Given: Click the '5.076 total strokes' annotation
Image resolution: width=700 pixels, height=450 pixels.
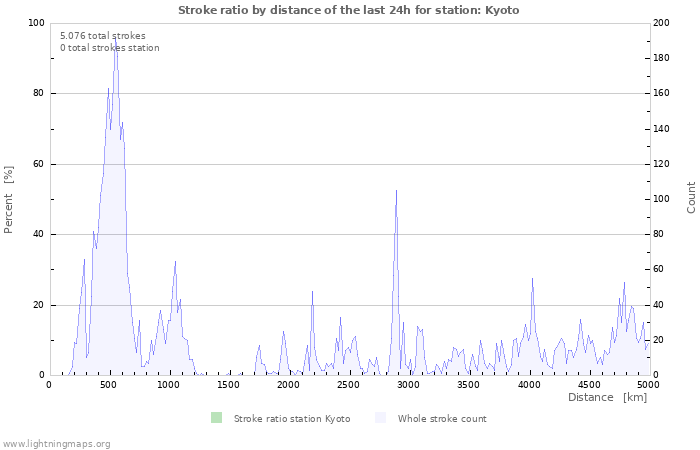Looking at the screenshot, I should point(102,36).
